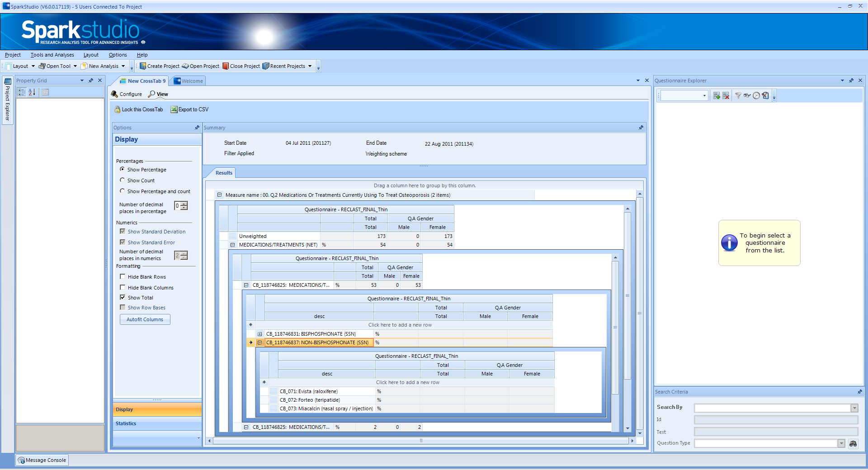Click the Autofit Columns button
Image resolution: width=868 pixels, height=470 pixels.
coord(145,319)
